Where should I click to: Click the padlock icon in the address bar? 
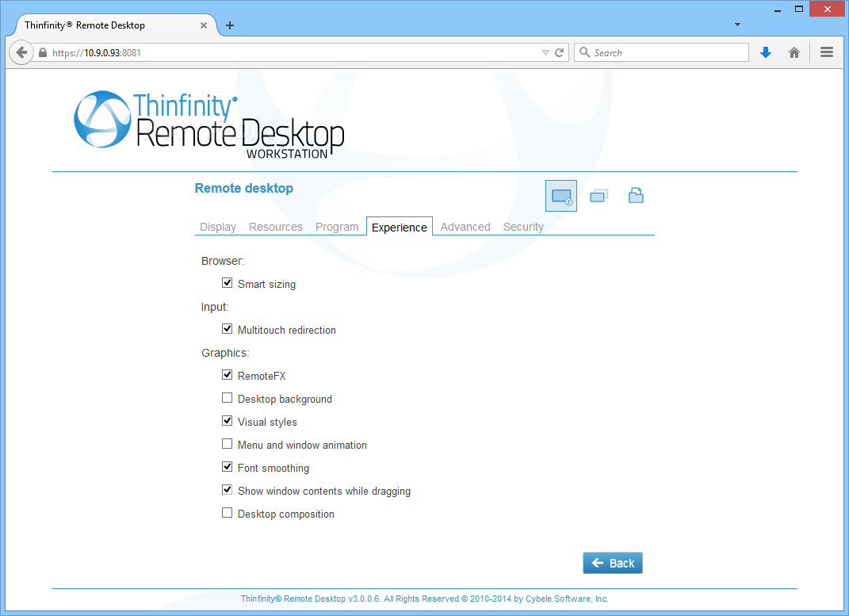[x=43, y=52]
